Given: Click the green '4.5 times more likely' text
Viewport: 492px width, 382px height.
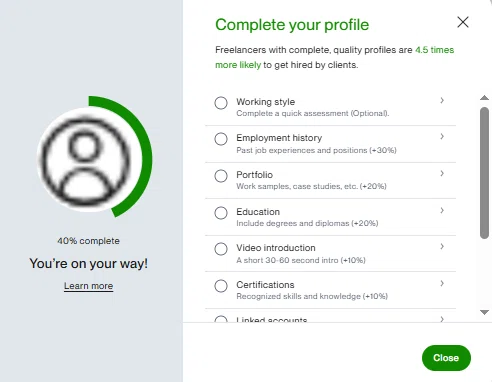Looking at the screenshot, I should tap(434, 50).
